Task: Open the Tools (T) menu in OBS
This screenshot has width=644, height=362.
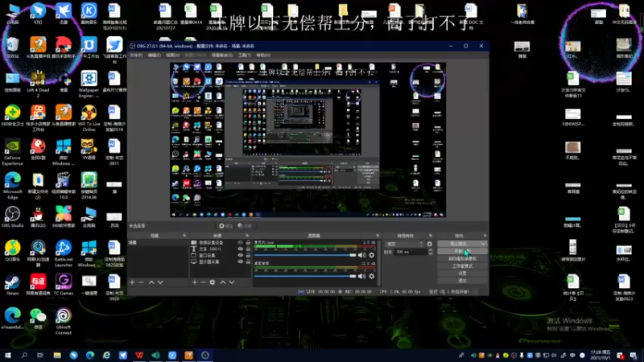Action: 245,55
